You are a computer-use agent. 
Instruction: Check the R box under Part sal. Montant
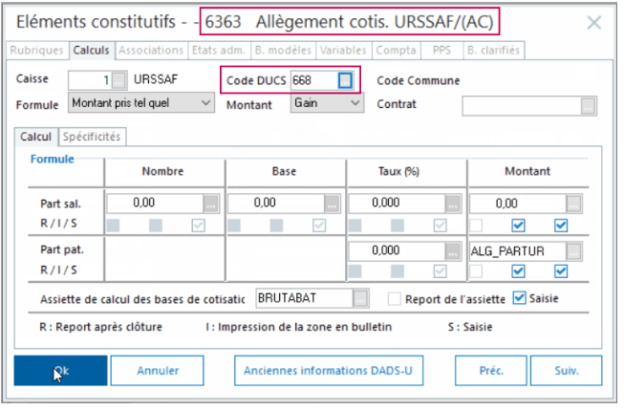pos(476,226)
